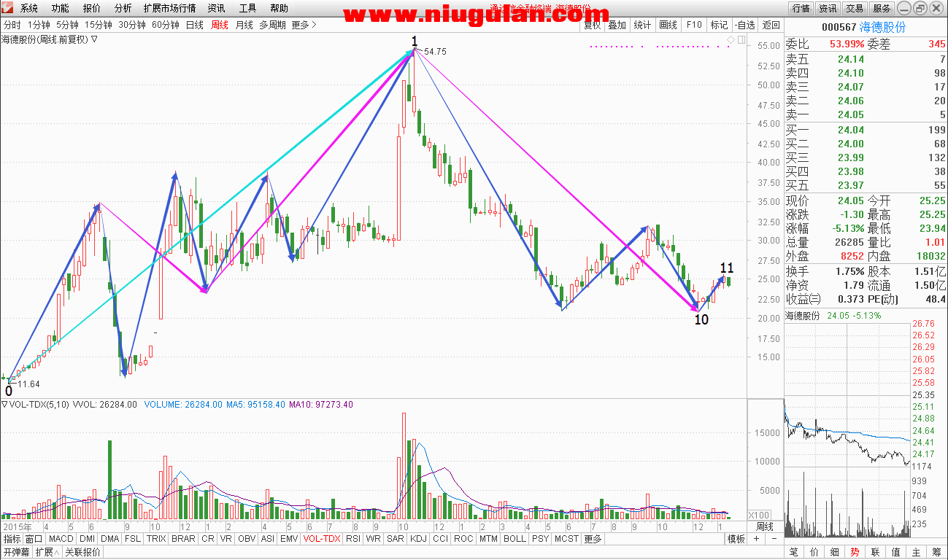This screenshot has width=948, height=560.
Task: Click the 复权 toolbar button
Action: click(592, 25)
